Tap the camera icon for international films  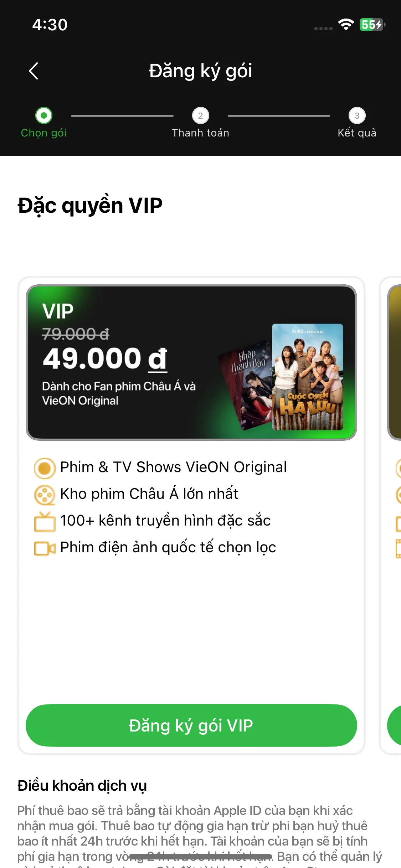coord(45,548)
